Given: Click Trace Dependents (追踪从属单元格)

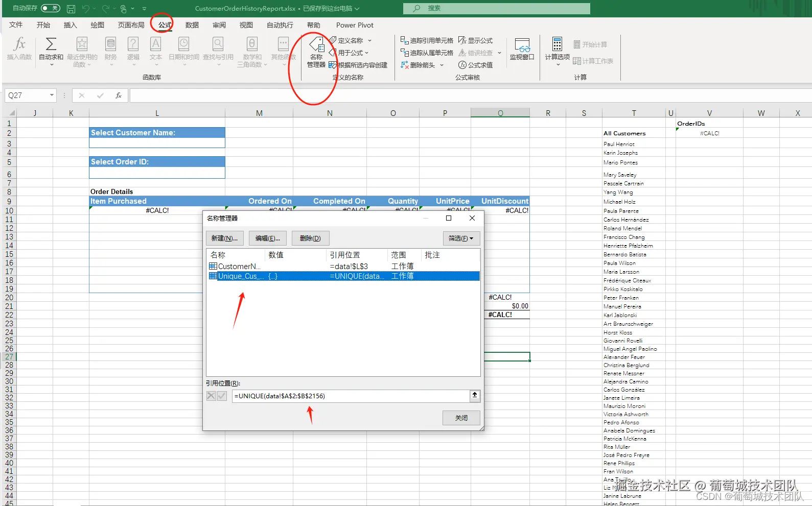Looking at the screenshot, I should [x=427, y=53].
